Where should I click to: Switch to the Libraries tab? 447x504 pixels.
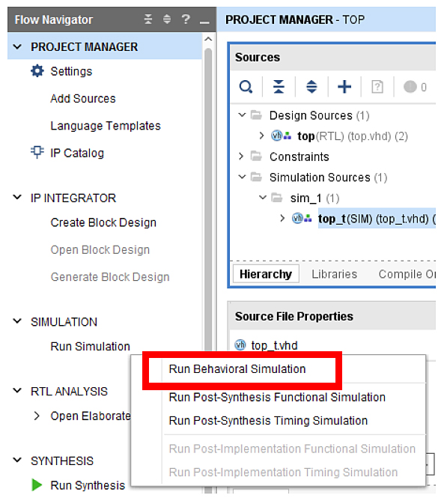(x=334, y=274)
